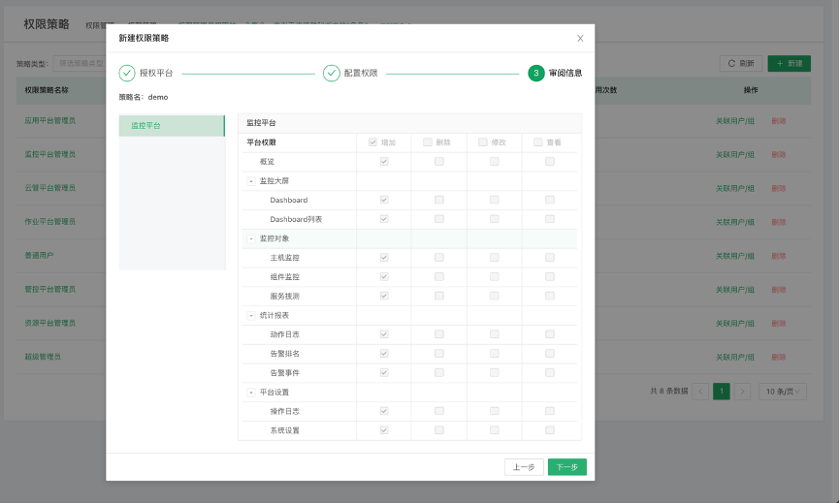Click the green 下一步 button
Screen dimensions: 840x504
[x=567, y=467]
